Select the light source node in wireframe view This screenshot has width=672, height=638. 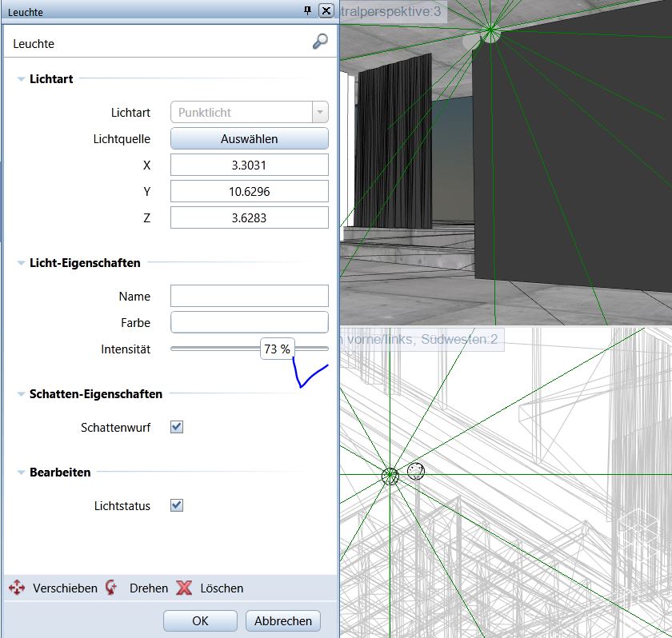click(390, 476)
